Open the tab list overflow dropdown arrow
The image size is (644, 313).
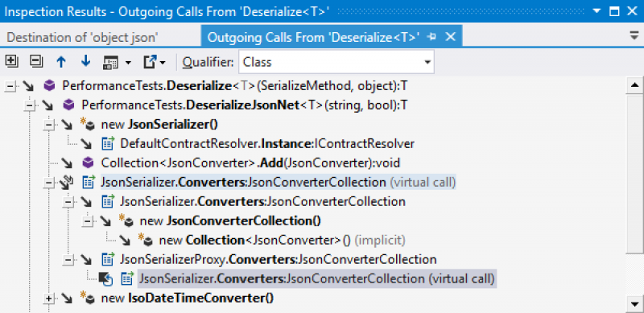point(634,36)
